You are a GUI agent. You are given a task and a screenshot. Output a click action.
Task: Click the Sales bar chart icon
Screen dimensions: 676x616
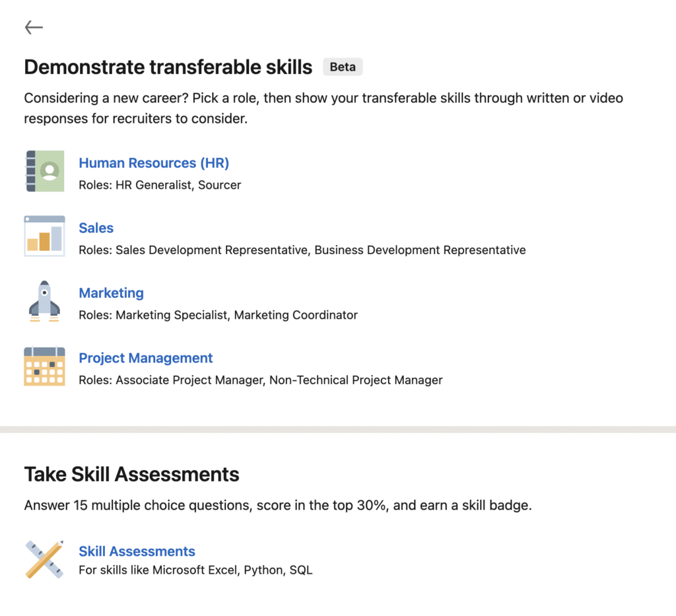(44, 236)
